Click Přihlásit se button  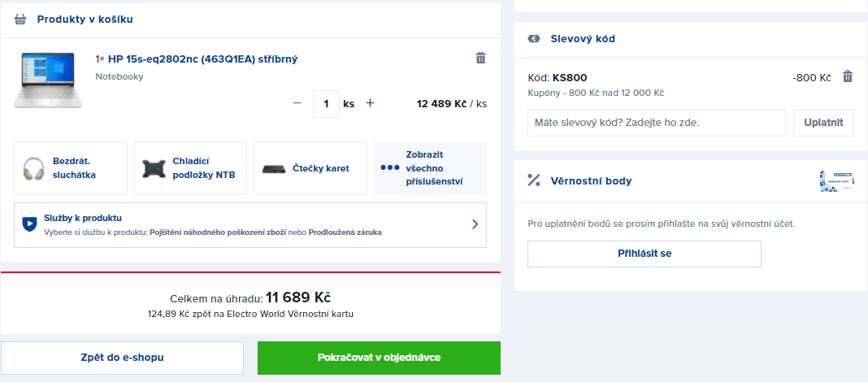[x=644, y=254]
